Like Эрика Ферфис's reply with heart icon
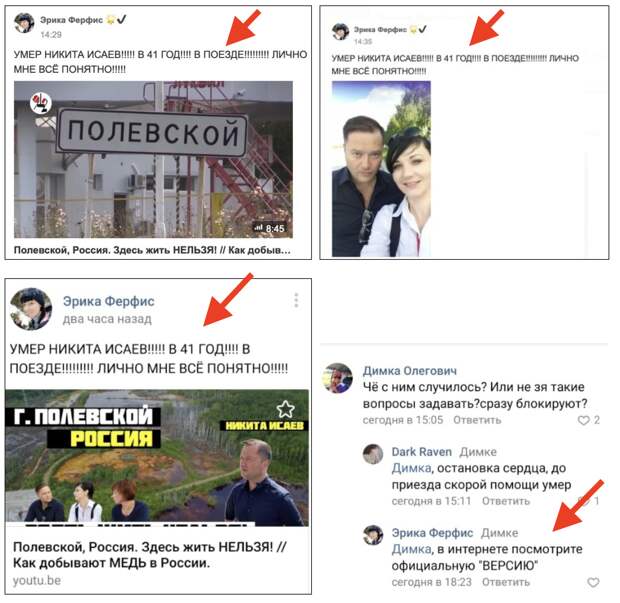620x603 pixels. pos(593,582)
